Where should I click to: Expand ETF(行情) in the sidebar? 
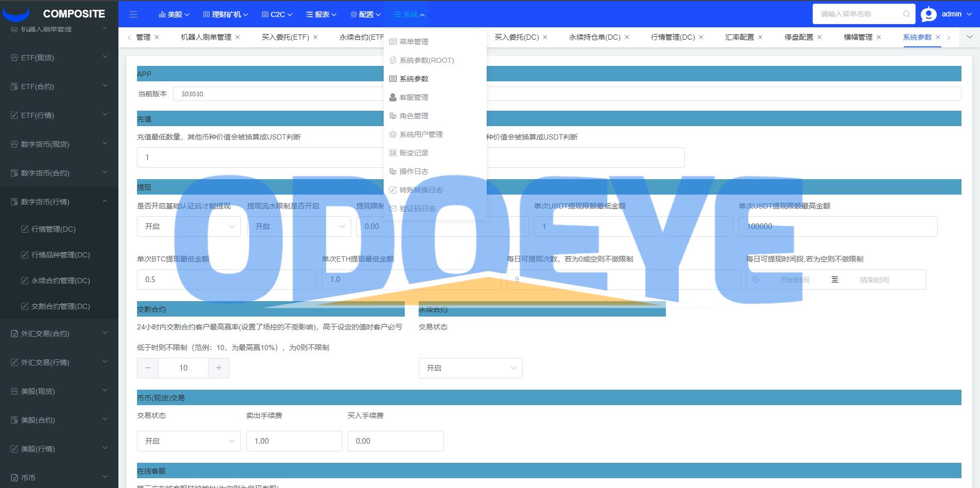coord(59,115)
